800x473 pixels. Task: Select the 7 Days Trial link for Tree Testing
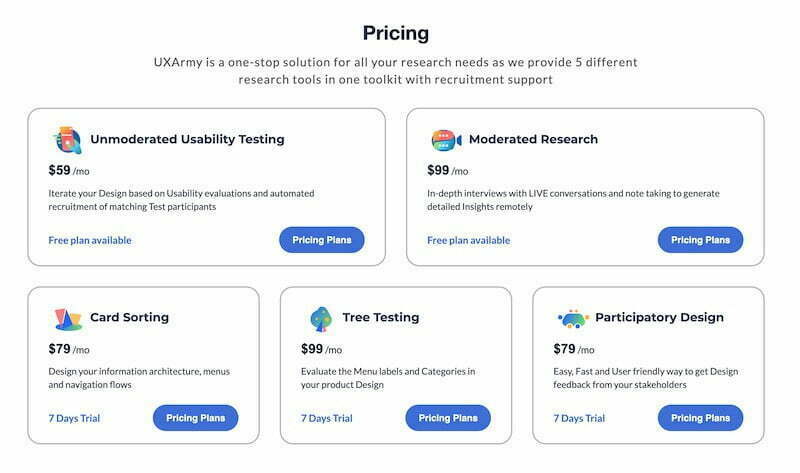click(327, 418)
